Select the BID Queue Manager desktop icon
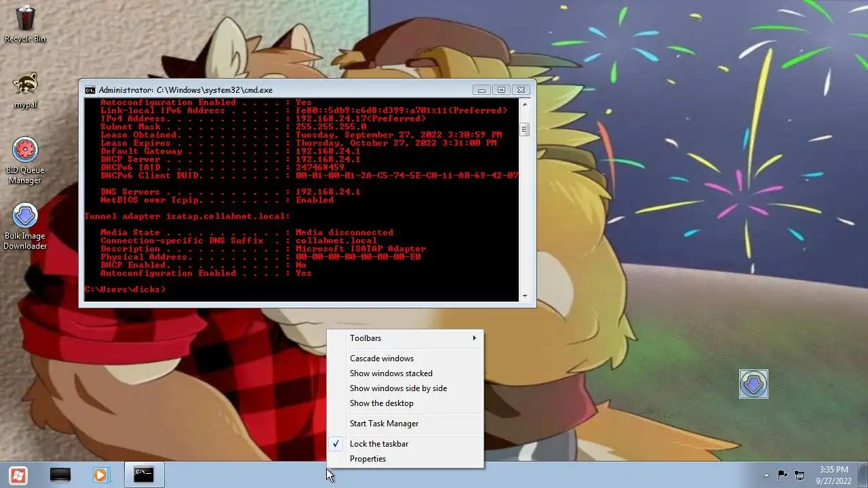This screenshot has width=868, height=488. pyautogui.click(x=25, y=161)
